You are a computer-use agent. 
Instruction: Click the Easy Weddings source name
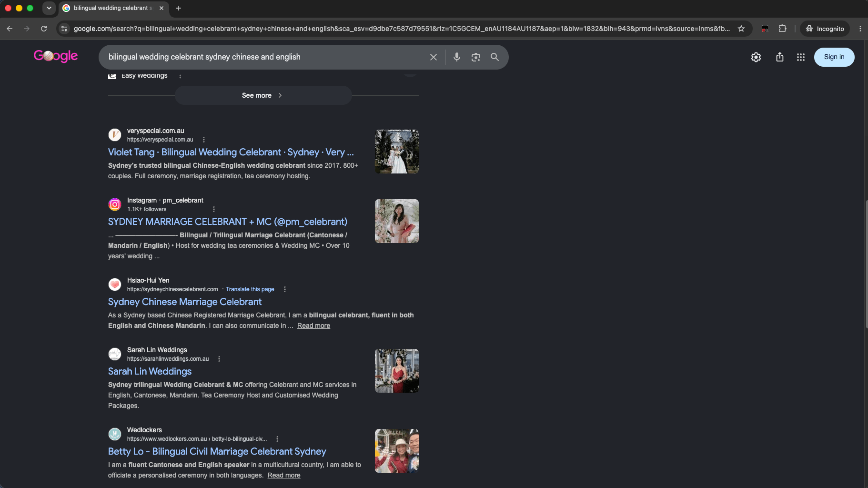tap(144, 76)
